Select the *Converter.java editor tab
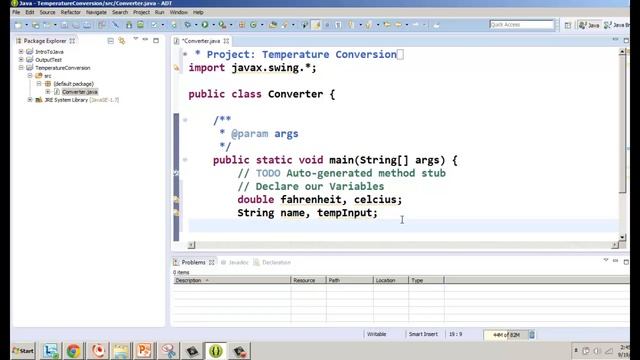Image resolution: width=640 pixels, height=360 pixels. [201, 41]
